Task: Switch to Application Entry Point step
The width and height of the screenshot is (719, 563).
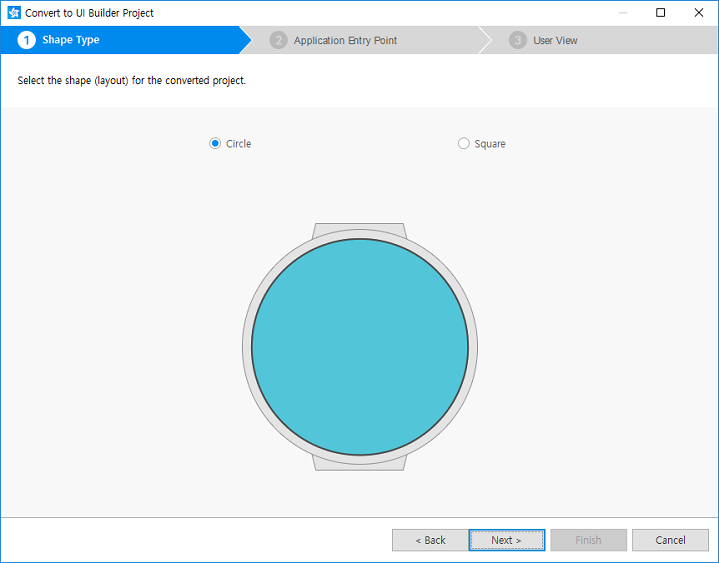Action: click(345, 40)
